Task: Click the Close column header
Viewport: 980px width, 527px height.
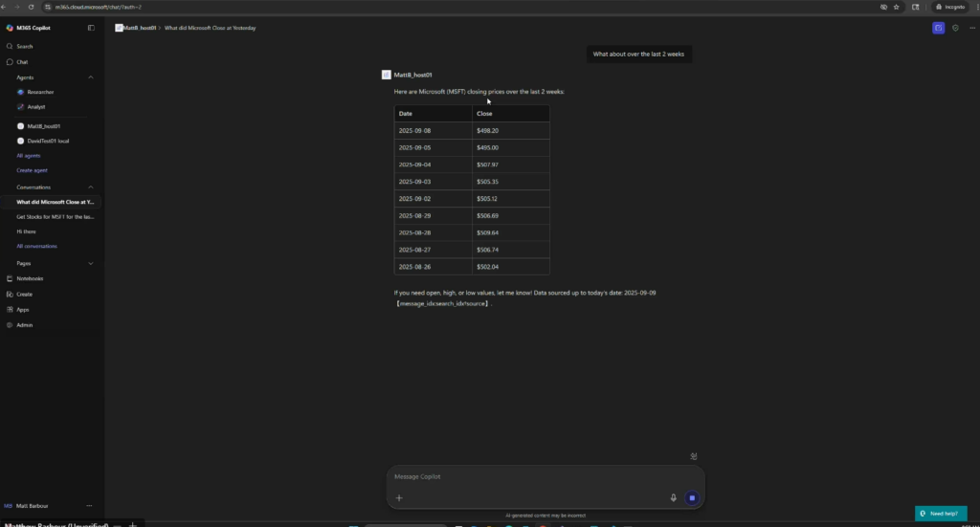Action: click(x=511, y=114)
